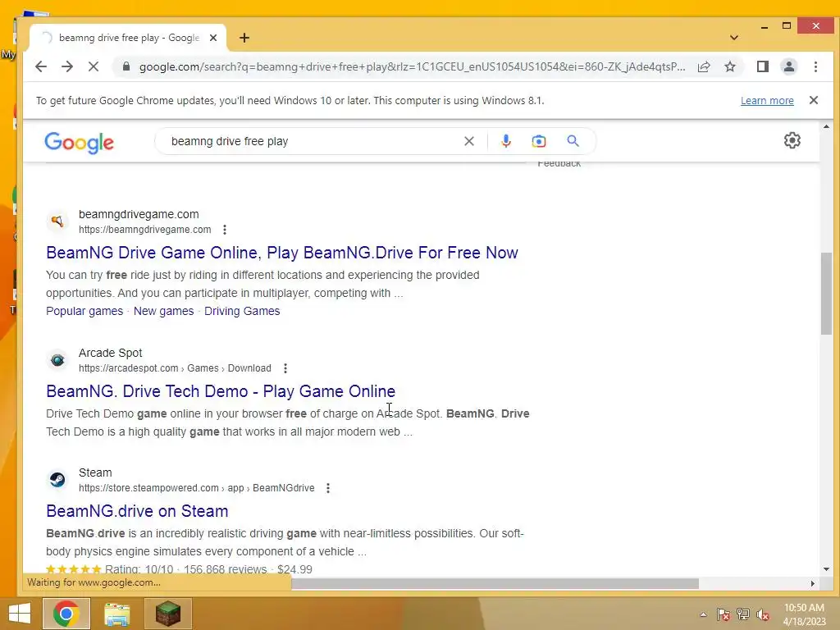The height and width of the screenshot is (630, 840).
Task: Open BeamNG.drive on Steam result
Action: pyautogui.click(x=137, y=511)
